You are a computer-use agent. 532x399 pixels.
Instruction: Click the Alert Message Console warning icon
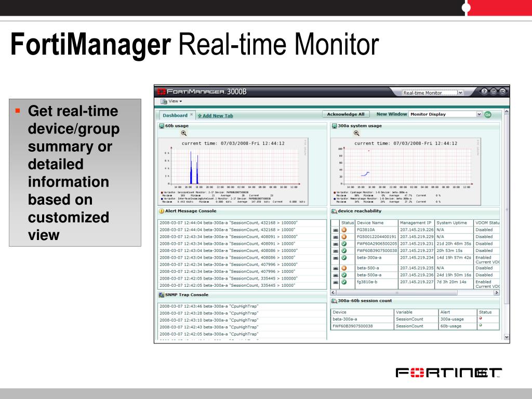click(162, 211)
